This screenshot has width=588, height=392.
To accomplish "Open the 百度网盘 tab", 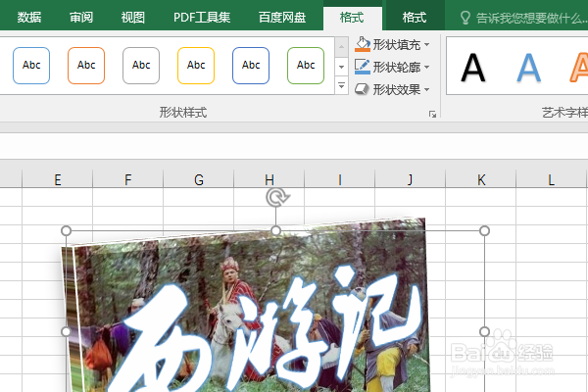I will click(x=282, y=18).
